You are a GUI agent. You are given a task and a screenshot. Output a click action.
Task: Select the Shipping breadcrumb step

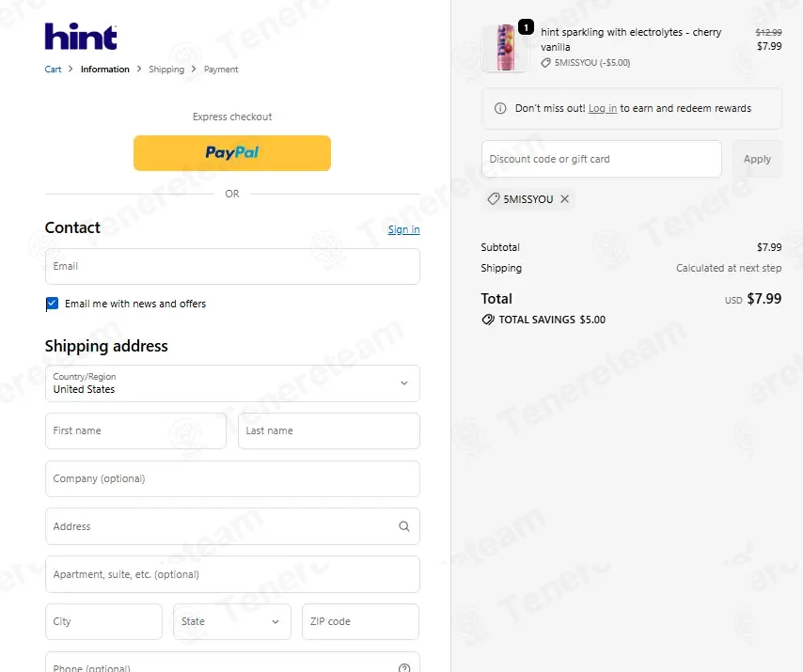pos(166,70)
